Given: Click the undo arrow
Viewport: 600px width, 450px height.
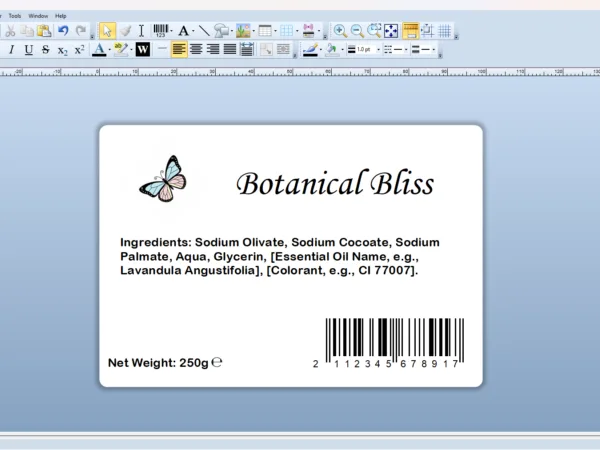Looking at the screenshot, I should pyautogui.click(x=63, y=31).
